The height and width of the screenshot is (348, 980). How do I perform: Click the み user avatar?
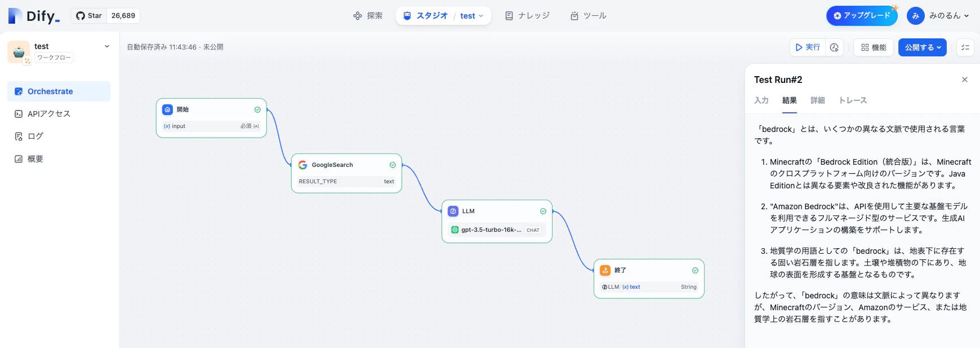916,16
